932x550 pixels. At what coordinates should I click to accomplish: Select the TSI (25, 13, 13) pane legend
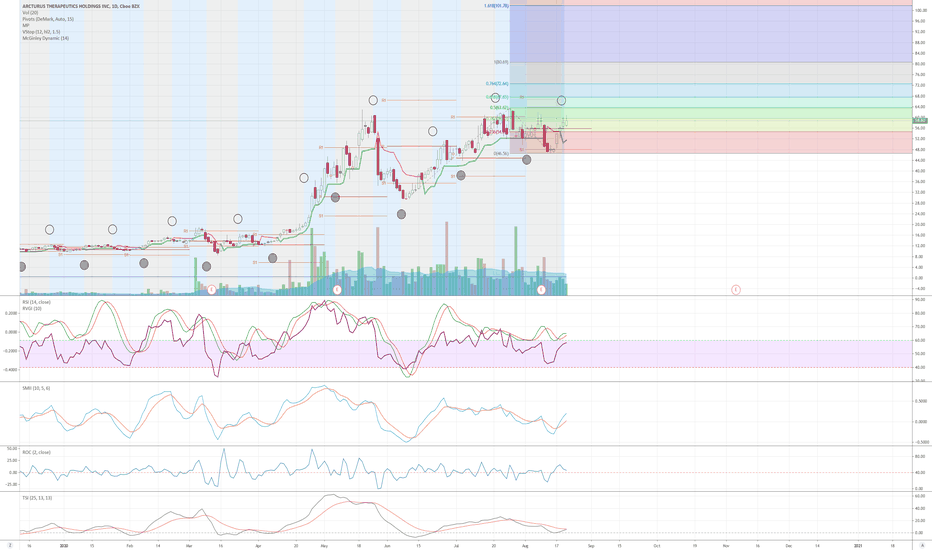[37, 498]
